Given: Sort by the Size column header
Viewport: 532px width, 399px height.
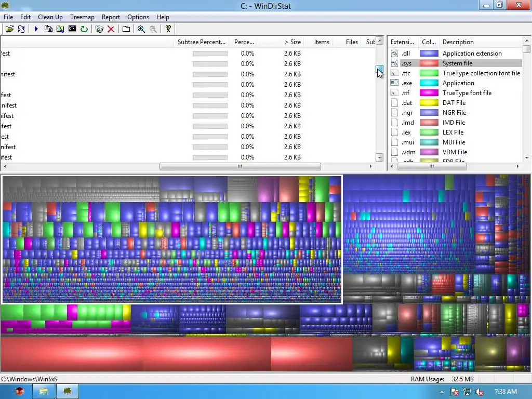Looking at the screenshot, I should [x=280, y=42].
